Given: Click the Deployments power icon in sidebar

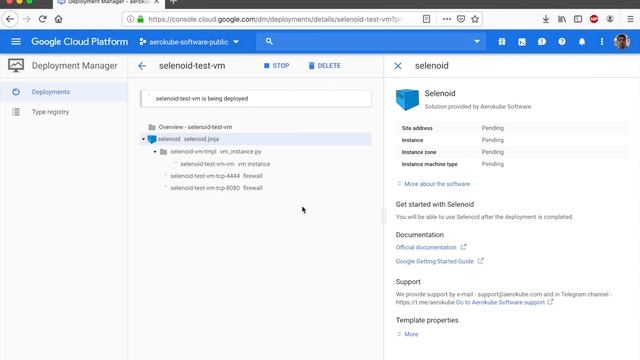Looking at the screenshot, I should coord(16,92).
